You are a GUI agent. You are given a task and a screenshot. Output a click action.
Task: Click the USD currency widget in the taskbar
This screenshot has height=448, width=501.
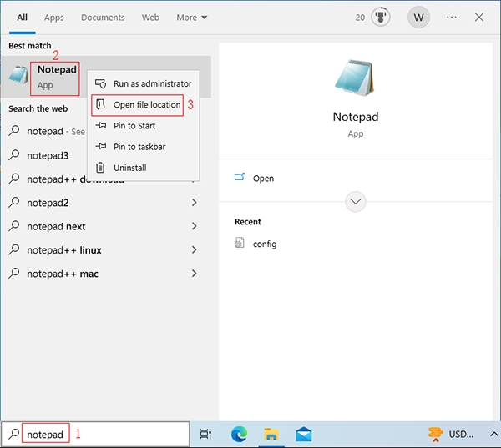pyautogui.click(x=451, y=435)
